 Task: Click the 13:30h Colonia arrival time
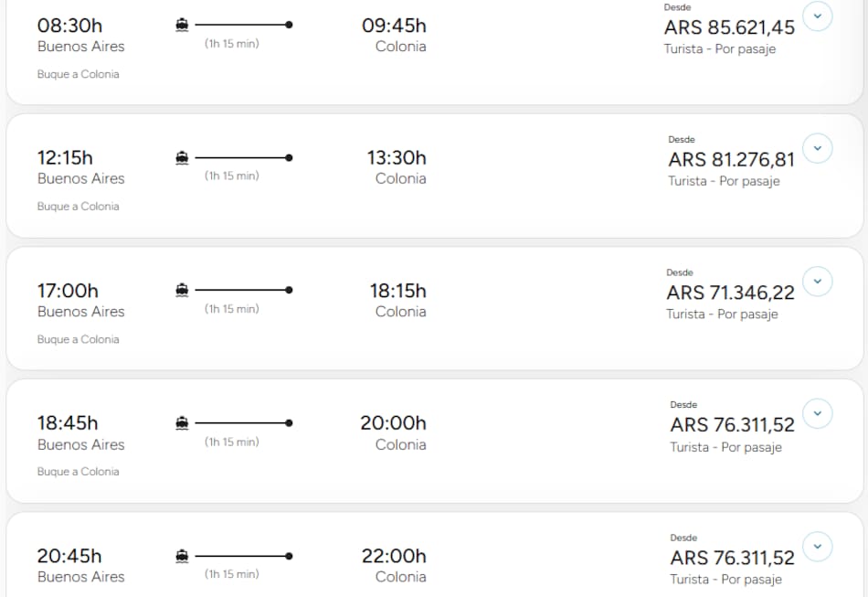point(397,158)
